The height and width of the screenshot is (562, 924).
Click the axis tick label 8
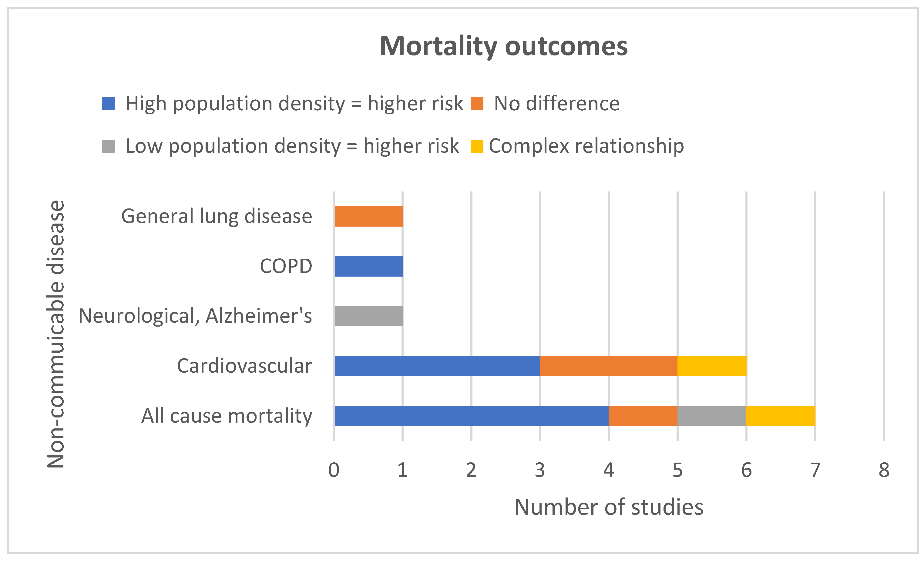[884, 470]
